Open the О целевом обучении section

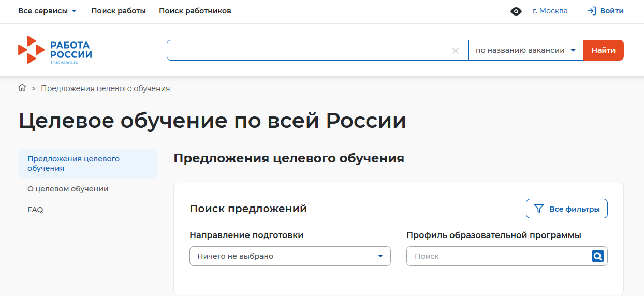68,189
